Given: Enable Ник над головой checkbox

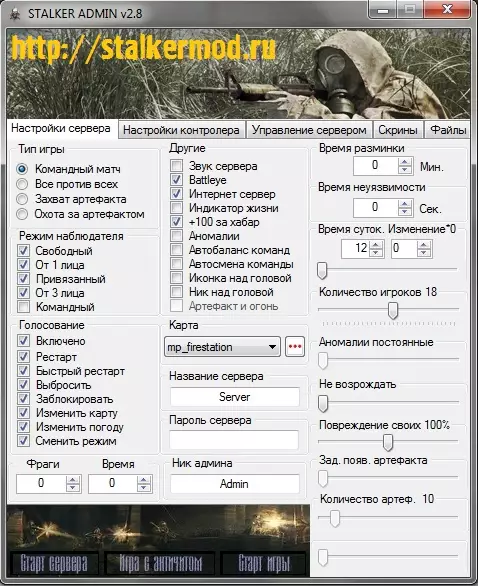Looking at the screenshot, I should pyautogui.click(x=176, y=292).
